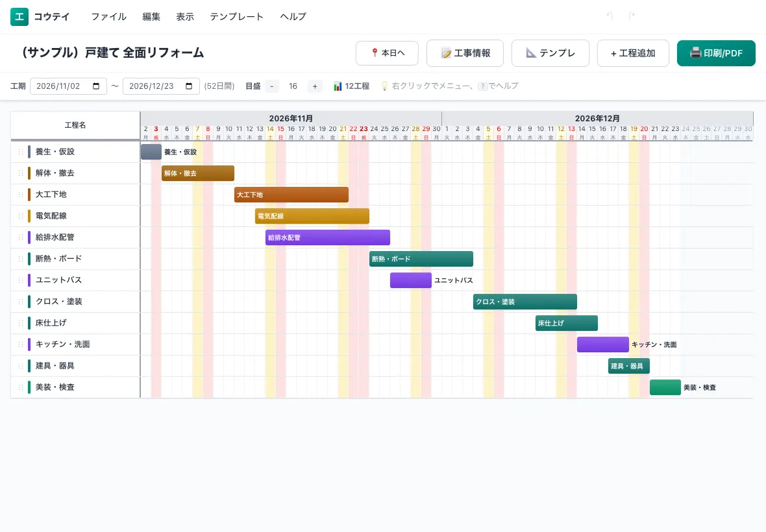Click the yellow color bar of 電気配線
766x532 pixels.
pyautogui.click(x=29, y=216)
